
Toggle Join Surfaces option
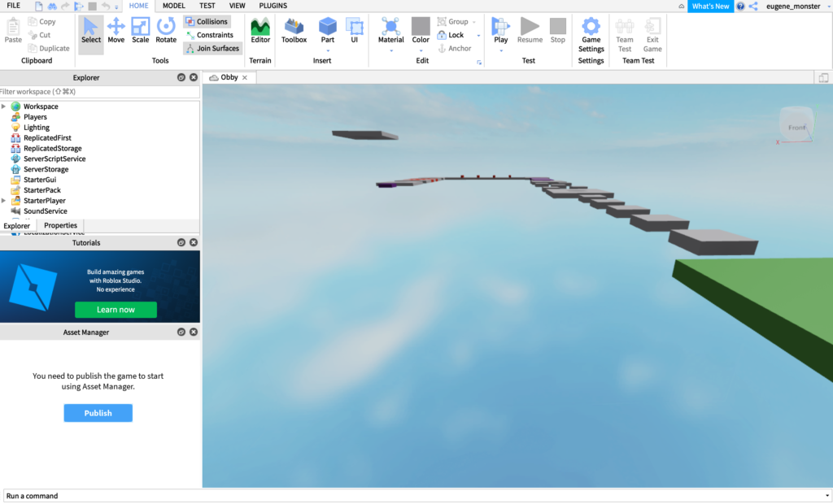pos(212,48)
